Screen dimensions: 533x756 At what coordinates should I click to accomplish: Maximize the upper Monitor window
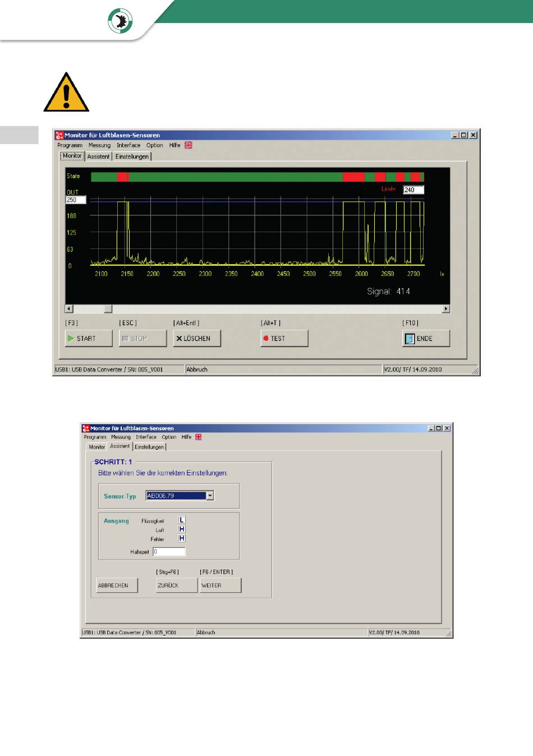click(x=463, y=135)
